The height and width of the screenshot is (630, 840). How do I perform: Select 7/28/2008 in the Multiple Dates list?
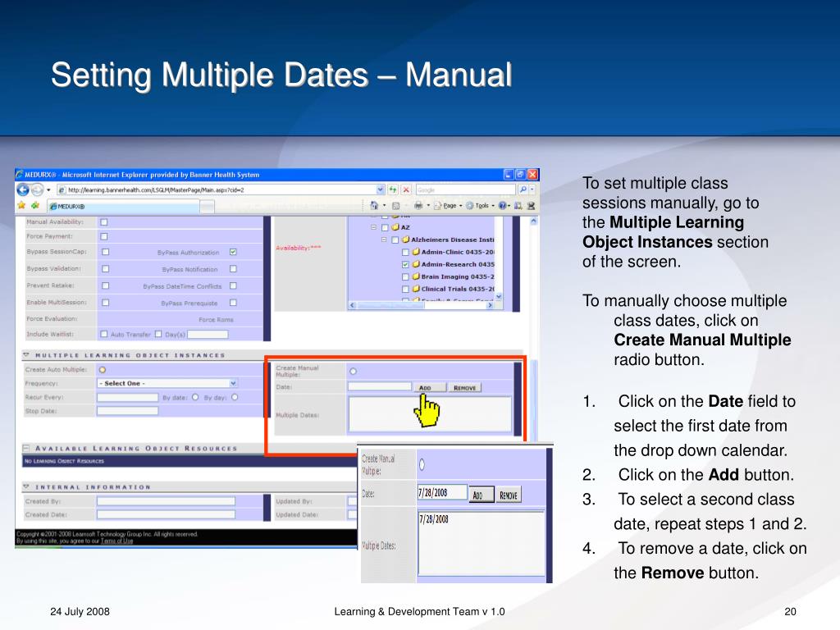434,519
